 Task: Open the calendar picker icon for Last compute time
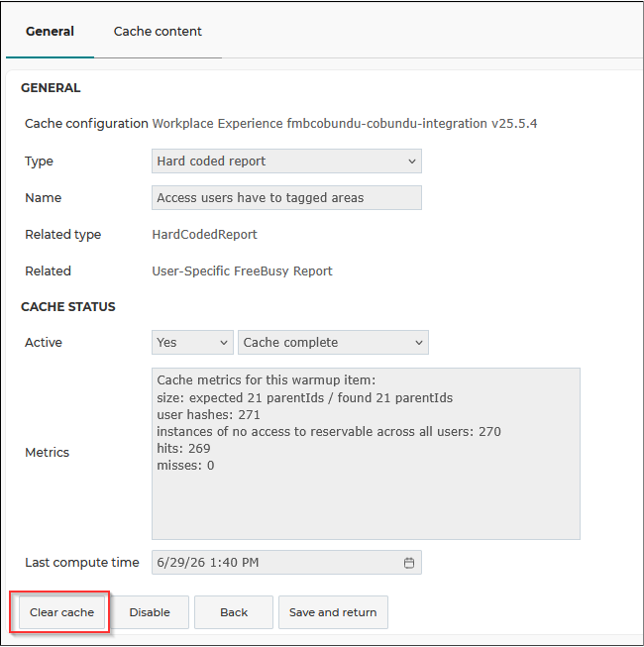point(409,563)
